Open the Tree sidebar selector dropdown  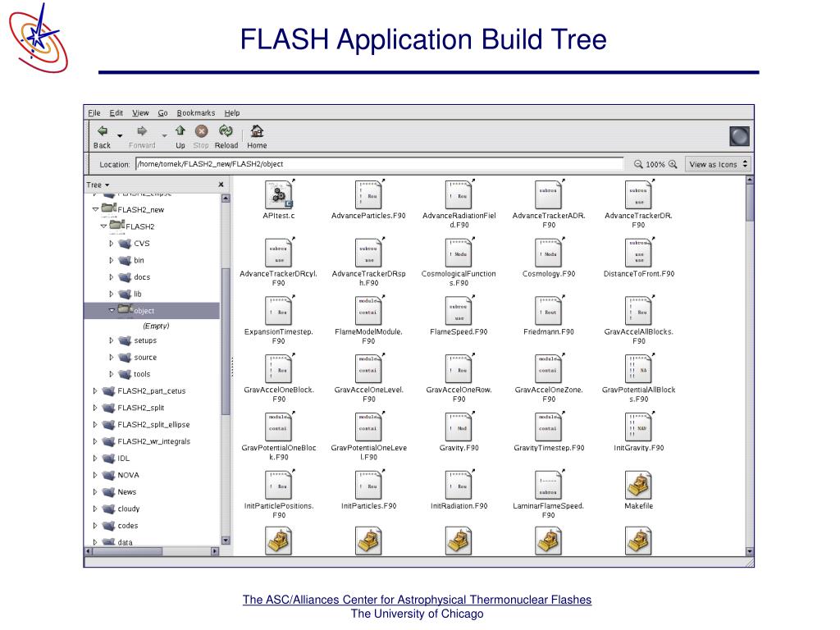[98, 185]
